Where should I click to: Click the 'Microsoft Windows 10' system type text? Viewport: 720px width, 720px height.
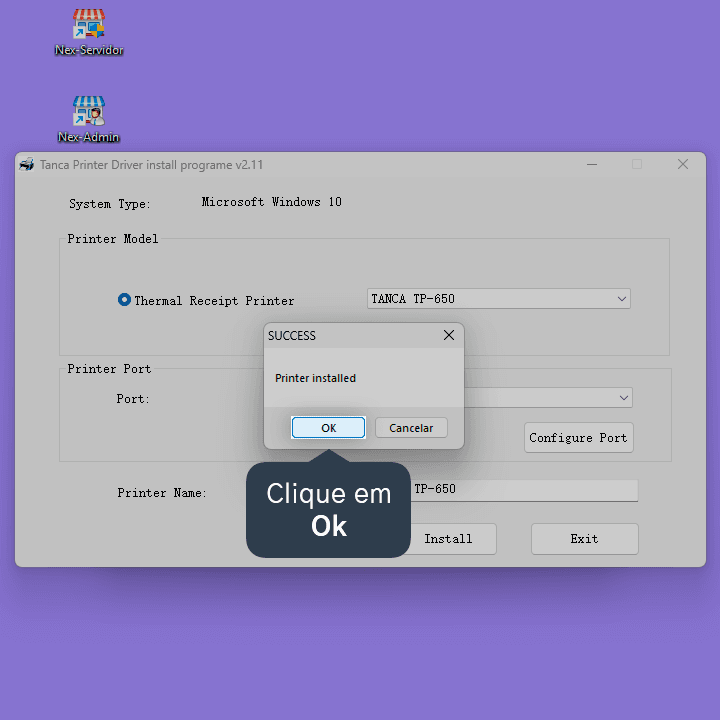pyautogui.click(x=271, y=202)
